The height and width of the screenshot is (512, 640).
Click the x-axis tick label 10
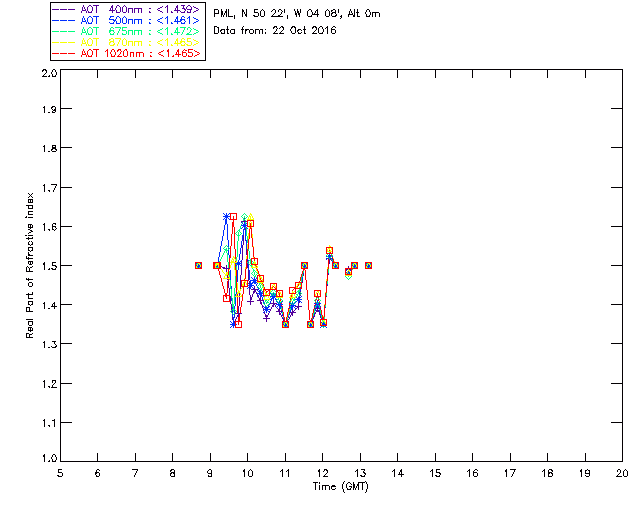(247, 473)
